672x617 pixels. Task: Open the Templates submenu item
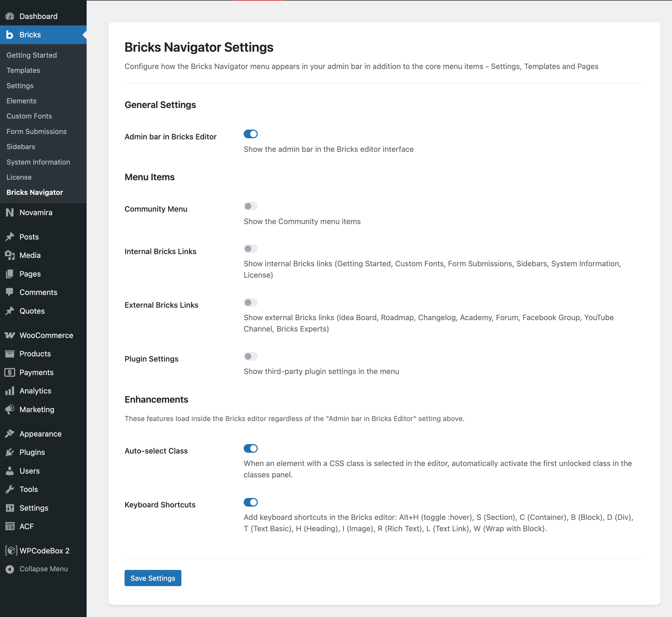coord(23,70)
